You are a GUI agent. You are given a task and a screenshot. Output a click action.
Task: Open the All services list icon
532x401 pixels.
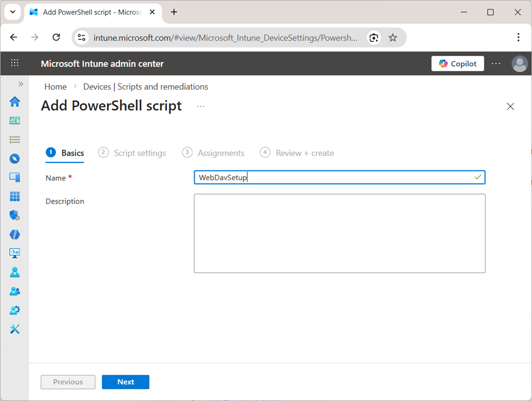pos(15,139)
